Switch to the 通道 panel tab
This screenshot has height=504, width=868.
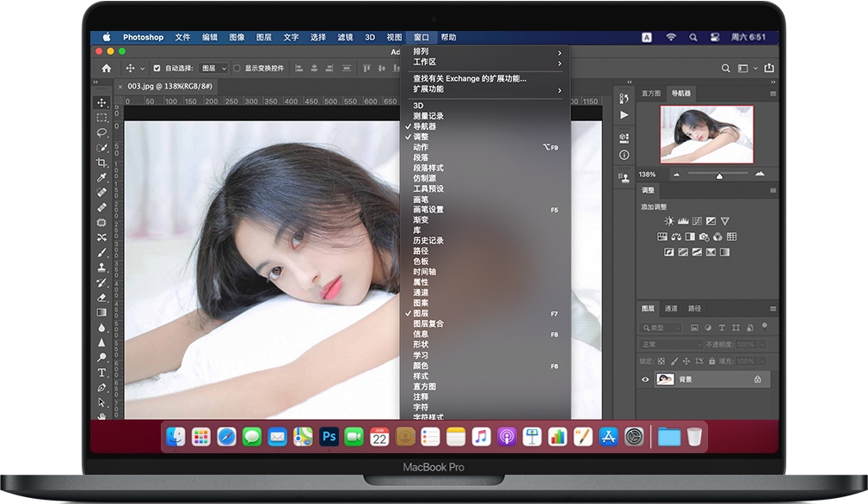pos(672,308)
